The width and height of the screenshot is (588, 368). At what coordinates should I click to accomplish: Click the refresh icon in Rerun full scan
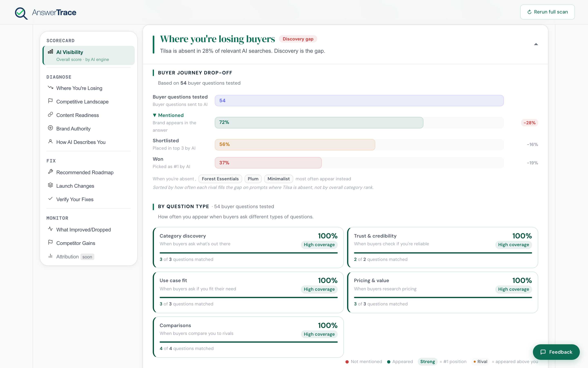[529, 12]
